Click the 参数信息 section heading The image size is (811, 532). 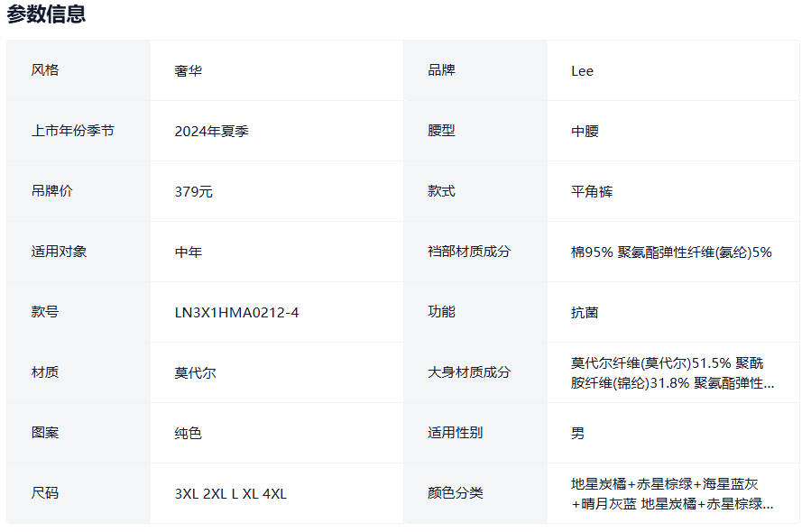tap(47, 14)
